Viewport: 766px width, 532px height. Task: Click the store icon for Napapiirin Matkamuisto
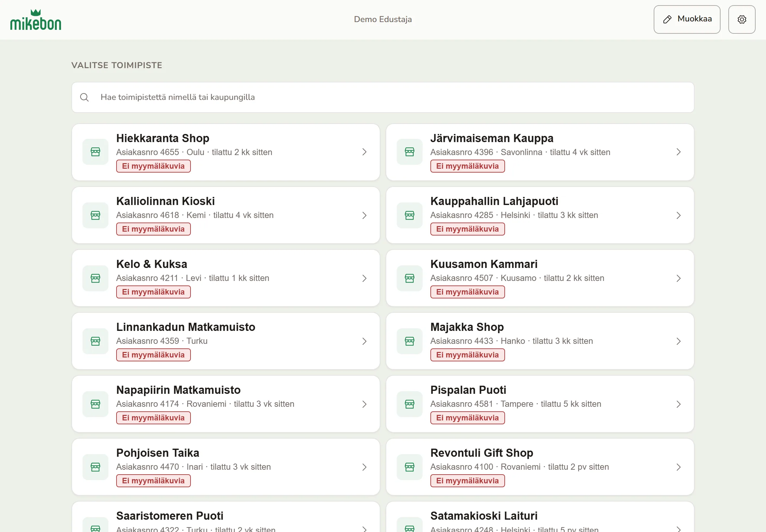(x=95, y=404)
